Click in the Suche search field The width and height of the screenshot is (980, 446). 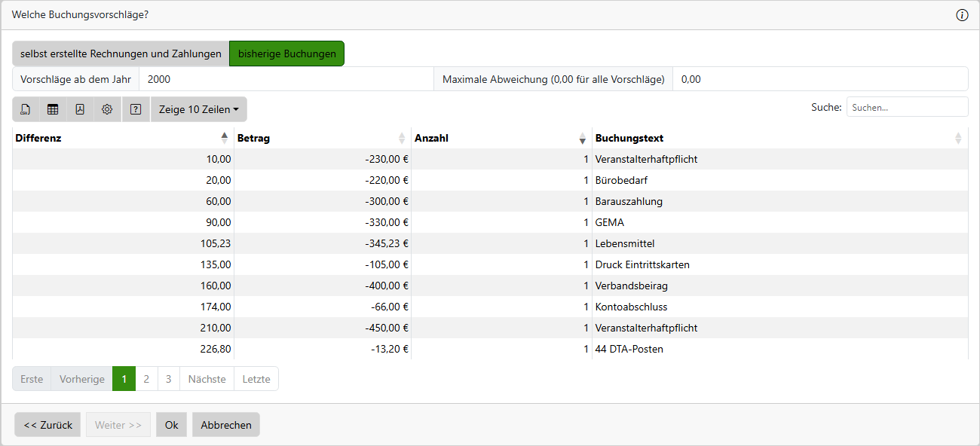907,107
